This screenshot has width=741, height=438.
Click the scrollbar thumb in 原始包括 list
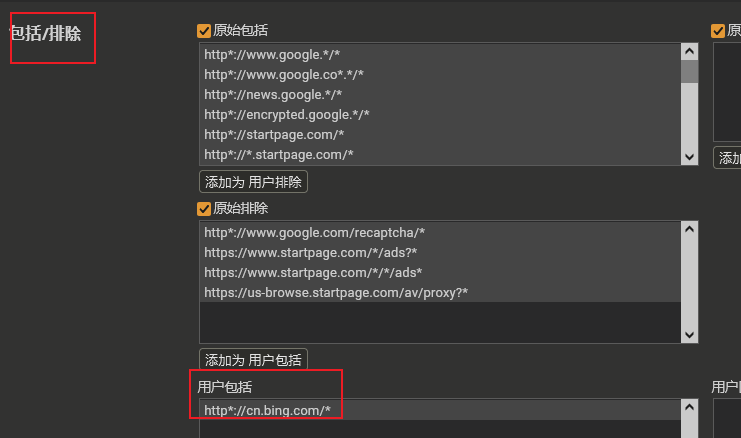(x=689, y=71)
